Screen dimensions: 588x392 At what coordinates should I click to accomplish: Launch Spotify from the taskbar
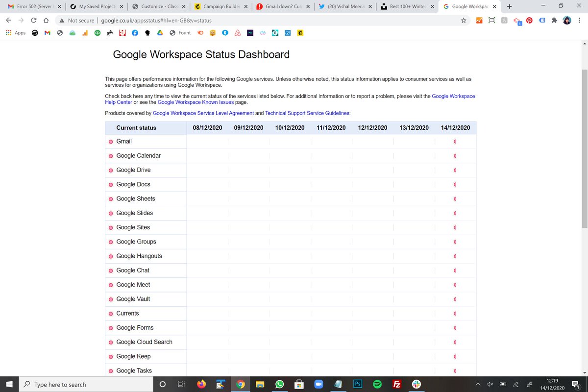377,385
